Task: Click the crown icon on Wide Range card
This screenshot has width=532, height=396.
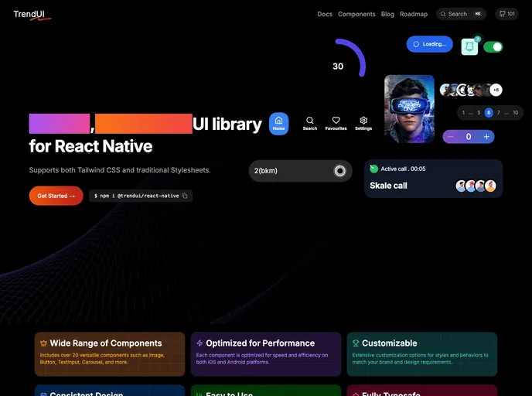Action: click(x=43, y=343)
